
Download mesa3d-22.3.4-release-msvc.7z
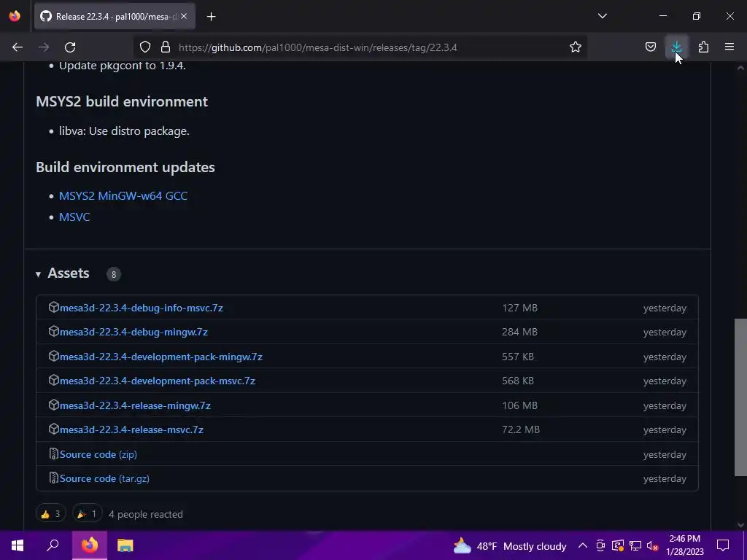pyautogui.click(x=131, y=429)
